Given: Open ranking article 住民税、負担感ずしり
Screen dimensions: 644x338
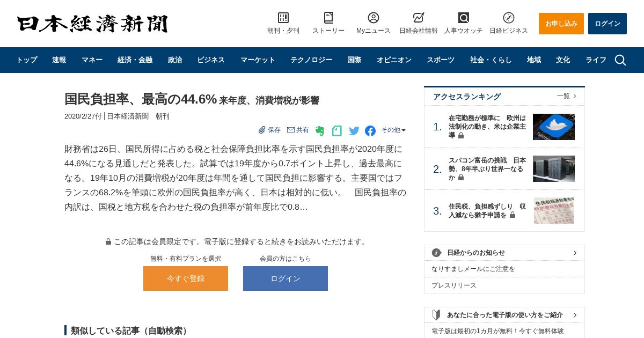Looking at the screenshot, I should pyautogui.click(x=487, y=211).
